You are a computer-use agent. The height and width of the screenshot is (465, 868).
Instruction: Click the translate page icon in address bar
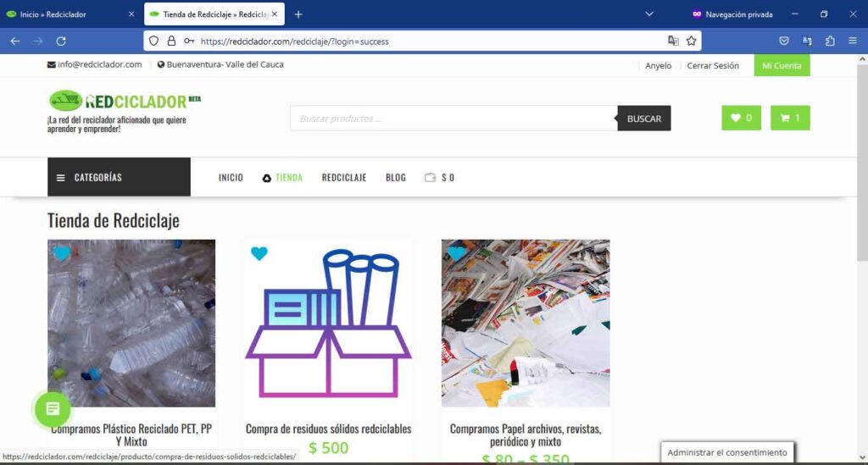(x=673, y=41)
